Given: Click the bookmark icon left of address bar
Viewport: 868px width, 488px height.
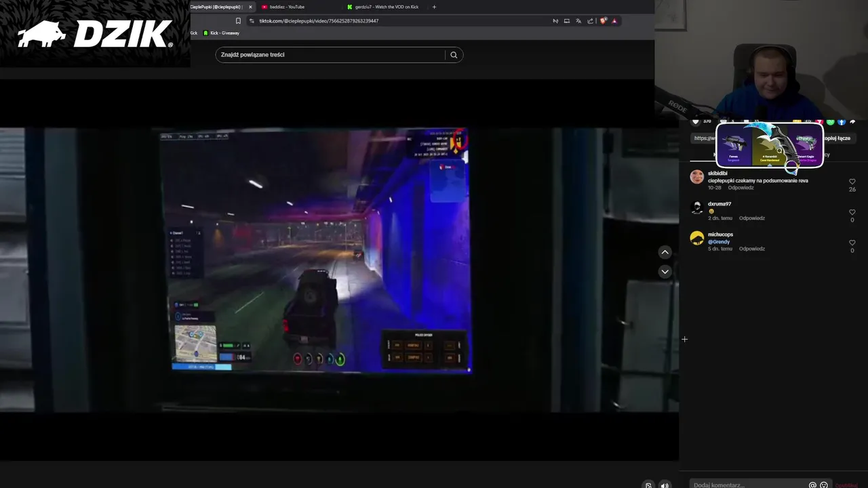Looking at the screenshot, I should pyautogui.click(x=238, y=21).
